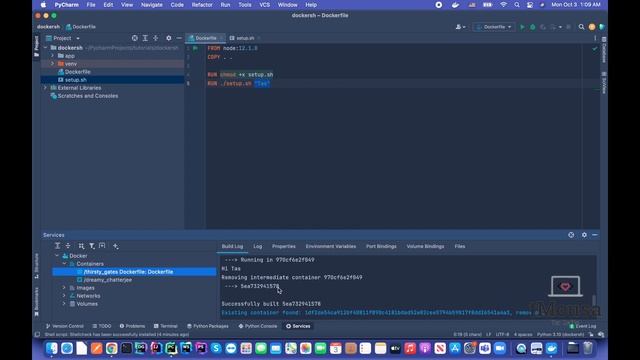The width and height of the screenshot is (640, 360).
Task: Add a service with plus icon
Action: pyautogui.click(x=116, y=246)
